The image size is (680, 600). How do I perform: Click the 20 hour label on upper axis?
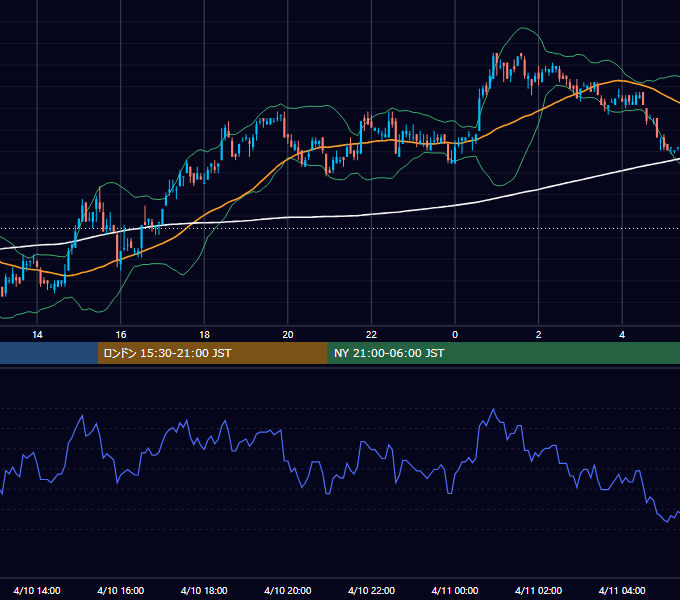click(x=288, y=335)
